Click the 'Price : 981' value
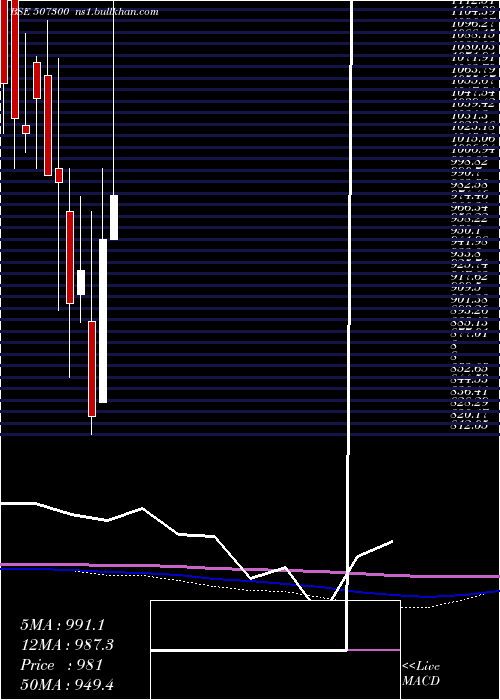Screen dimensions: 500x700 pyautogui.click(x=62, y=665)
